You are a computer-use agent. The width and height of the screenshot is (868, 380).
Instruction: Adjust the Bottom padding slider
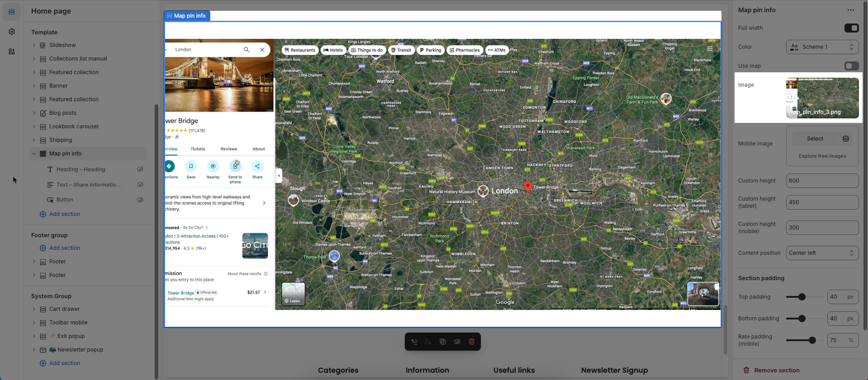click(802, 319)
